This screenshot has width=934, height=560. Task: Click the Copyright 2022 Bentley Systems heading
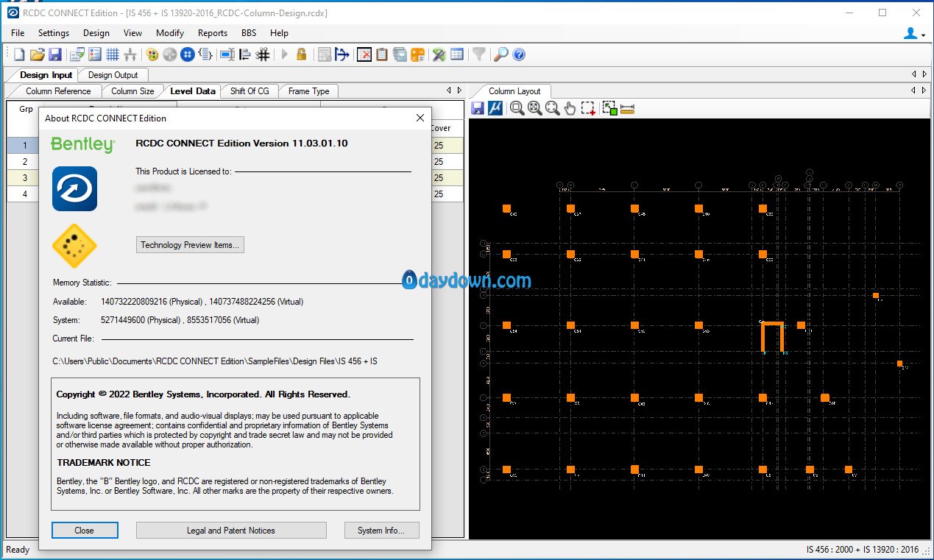203,394
